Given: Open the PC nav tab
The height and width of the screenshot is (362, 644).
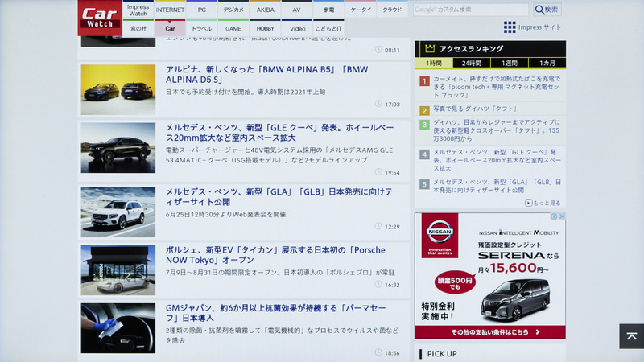Looking at the screenshot, I should (x=202, y=10).
